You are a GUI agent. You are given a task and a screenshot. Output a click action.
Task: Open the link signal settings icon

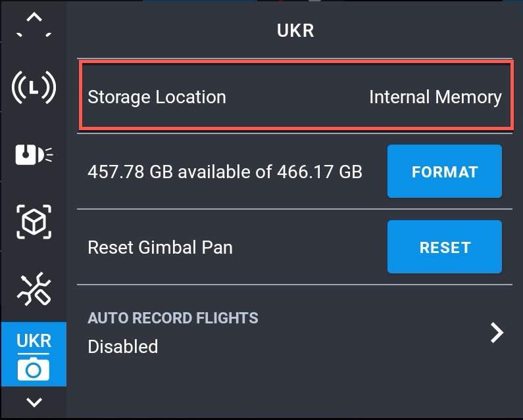pos(34,87)
